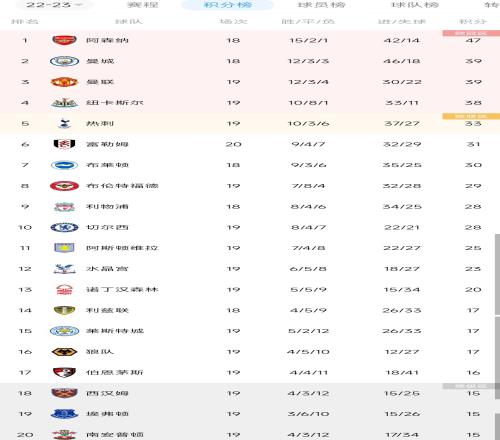Switch to the 赛程 tab

(143, 5)
